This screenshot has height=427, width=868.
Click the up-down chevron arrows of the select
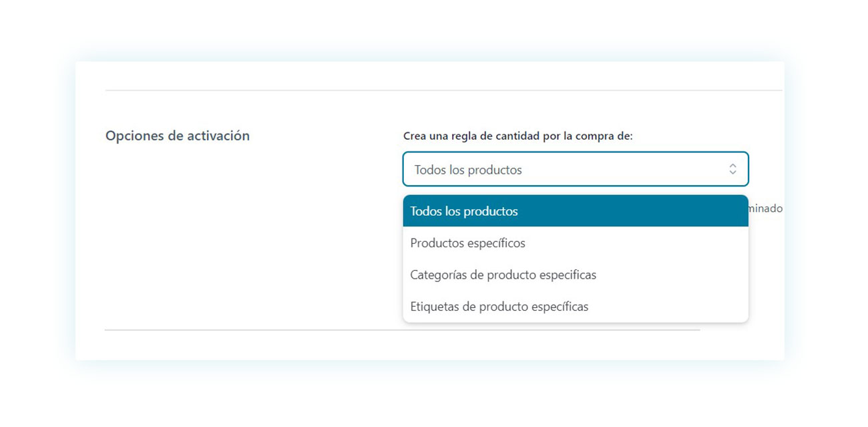(x=732, y=169)
